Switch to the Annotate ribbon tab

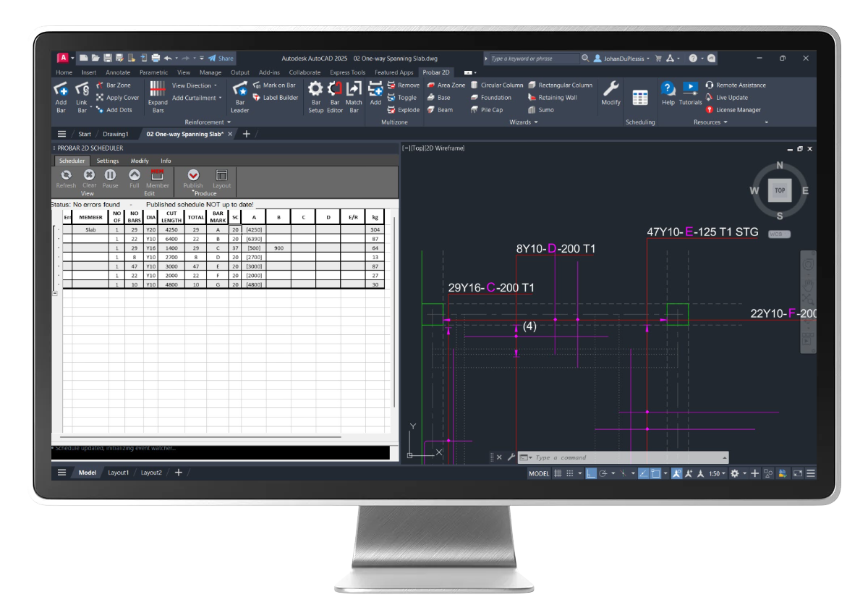tap(118, 72)
